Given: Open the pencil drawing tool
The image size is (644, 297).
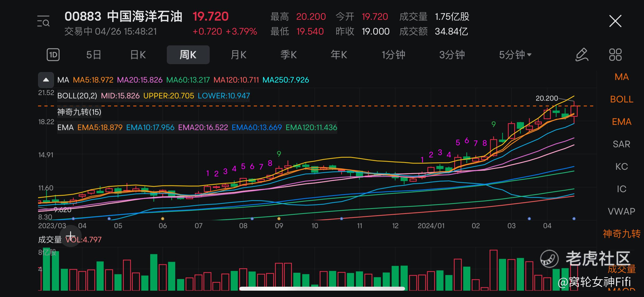Looking at the screenshot, I should tap(582, 55).
